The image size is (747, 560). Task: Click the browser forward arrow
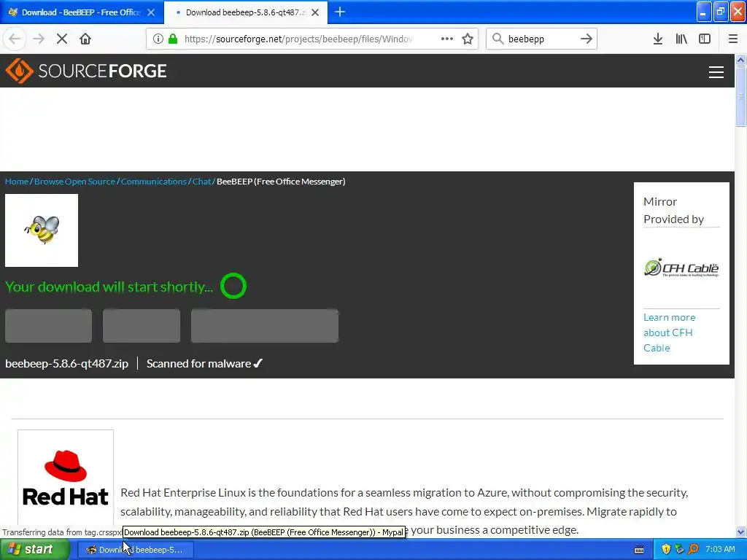39,39
